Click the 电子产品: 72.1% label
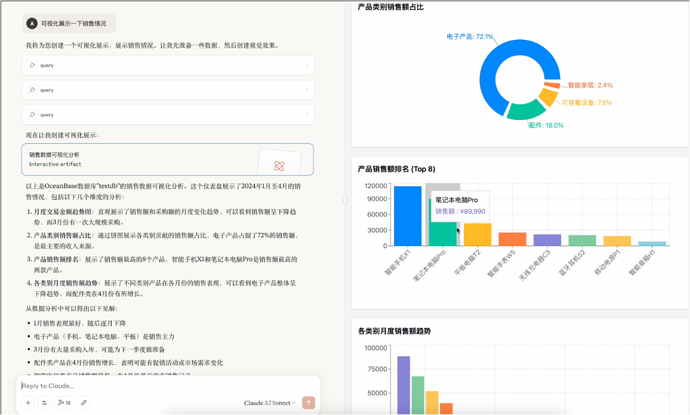Image resolution: width=690 pixels, height=415 pixels. click(470, 37)
